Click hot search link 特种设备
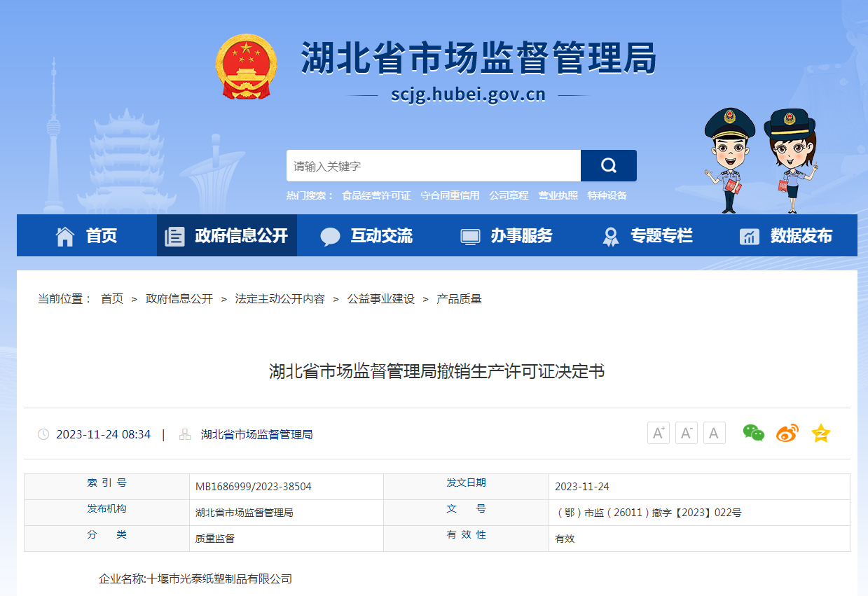This screenshot has height=596, width=868. [607, 196]
